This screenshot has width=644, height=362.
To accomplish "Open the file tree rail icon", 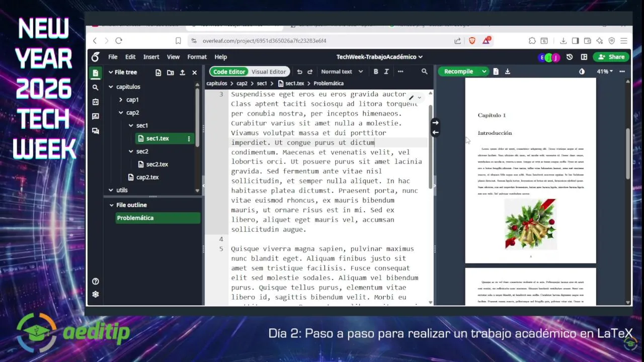I will point(95,73).
